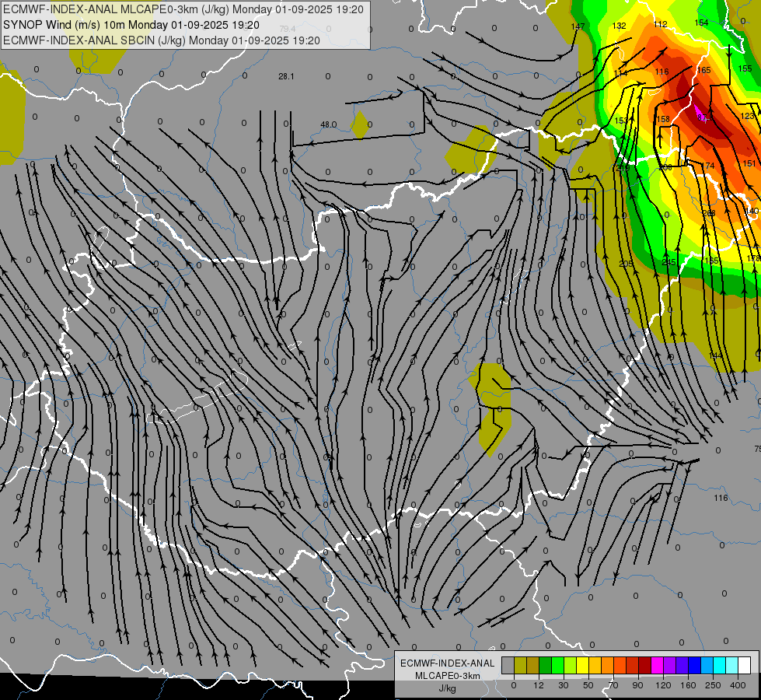761x700 pixels.
Task: Select the dark gold legend swatch
Action: pos(533,665)
